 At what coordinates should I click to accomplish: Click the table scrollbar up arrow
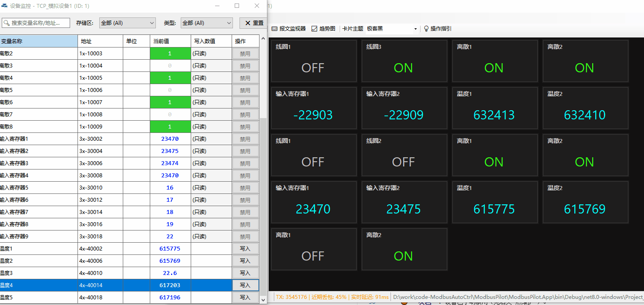click(x=263, y=39)
